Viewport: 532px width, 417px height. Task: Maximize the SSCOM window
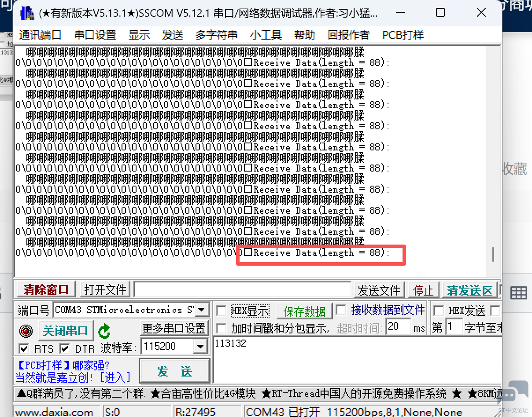(440, 13)
